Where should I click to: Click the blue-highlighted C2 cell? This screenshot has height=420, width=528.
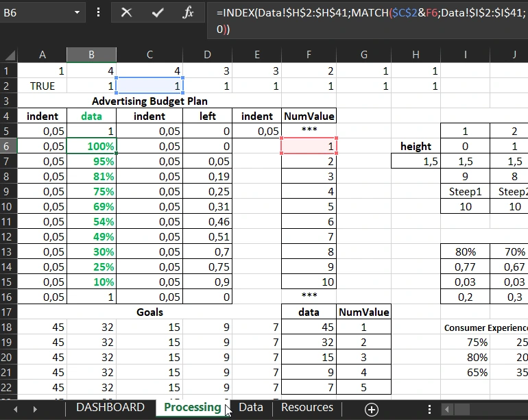(x=149, y=86)
